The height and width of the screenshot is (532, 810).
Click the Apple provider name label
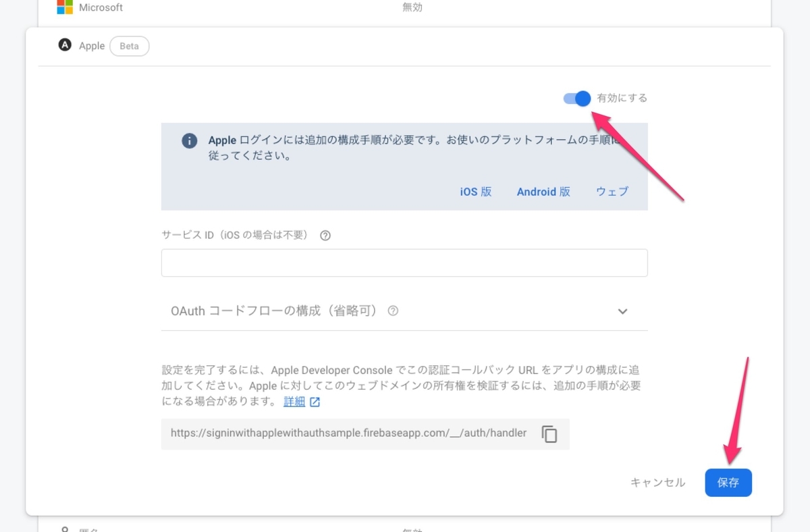(92, 46)
